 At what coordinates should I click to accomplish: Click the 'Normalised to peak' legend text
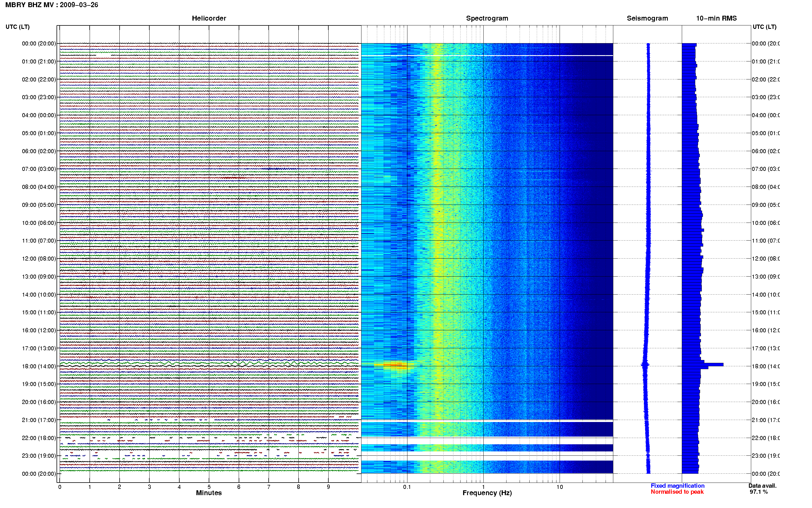tap(677, 492)
